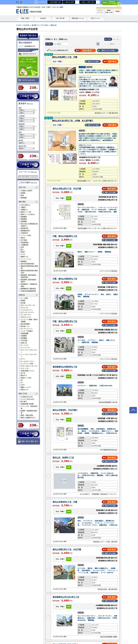Tick the checkbox for 萩山町3丁目 listing
The width and height of the screenshot is (138, 644).
point(48,209)
